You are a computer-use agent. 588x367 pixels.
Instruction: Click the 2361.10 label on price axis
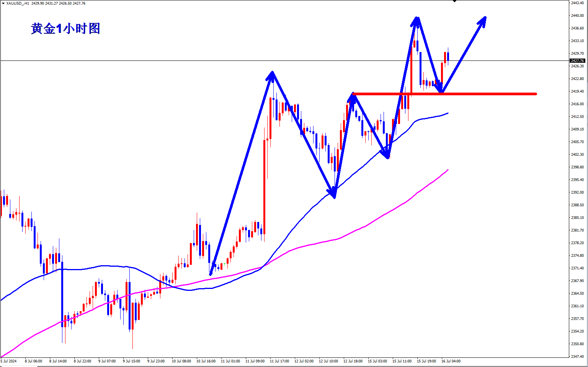click(577, 306)
